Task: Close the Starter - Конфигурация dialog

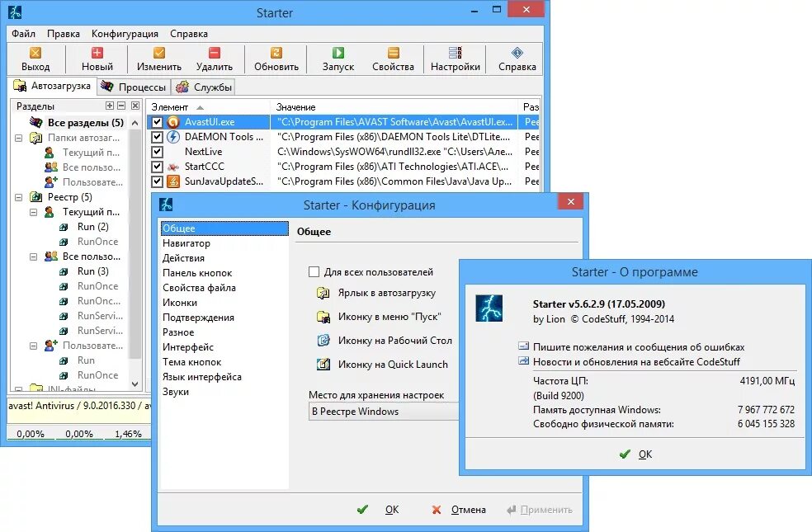Action: click(571, 201)
